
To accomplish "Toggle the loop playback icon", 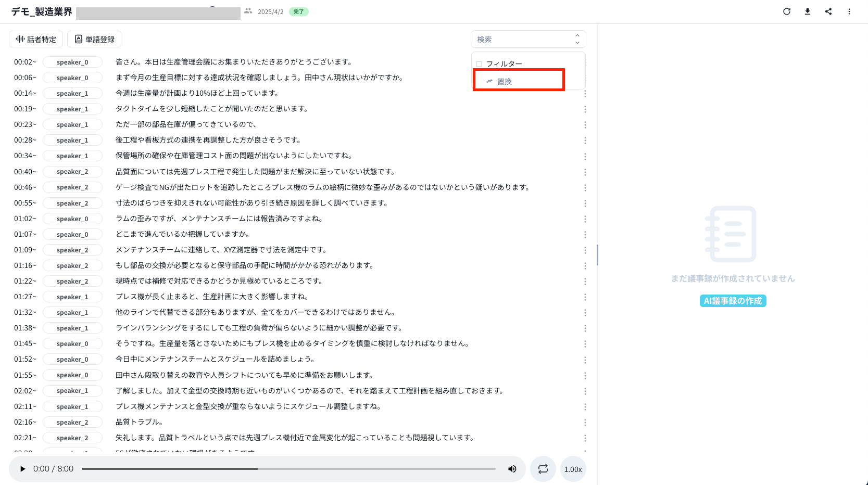I will click(x=543, y=469).
